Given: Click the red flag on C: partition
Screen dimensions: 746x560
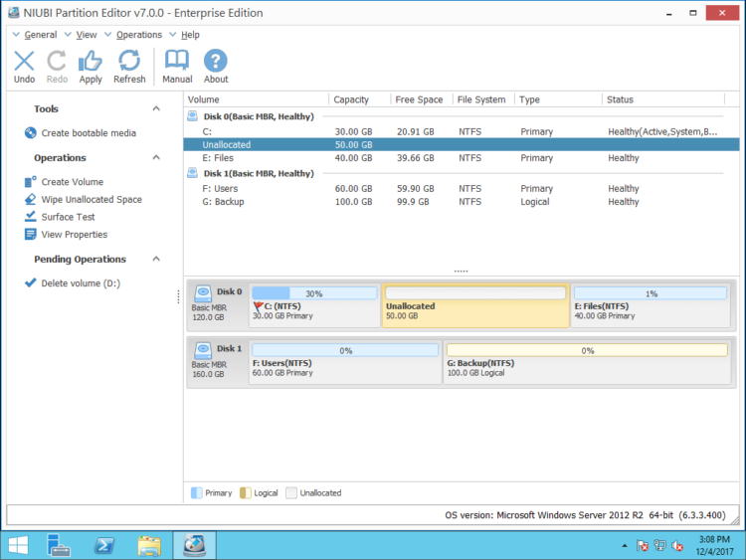Looking at the screenshot, I should tap(258, 306).
